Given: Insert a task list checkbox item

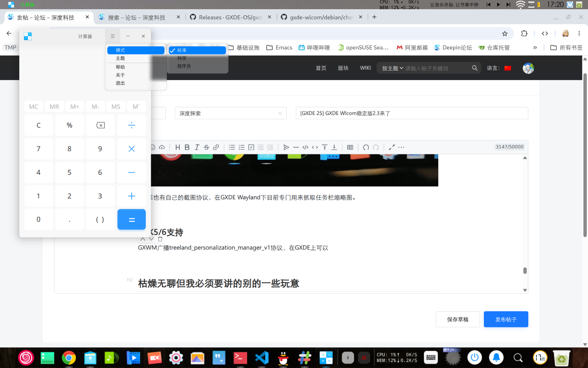Looking at the screenshot, I should [x=251, y=147].
